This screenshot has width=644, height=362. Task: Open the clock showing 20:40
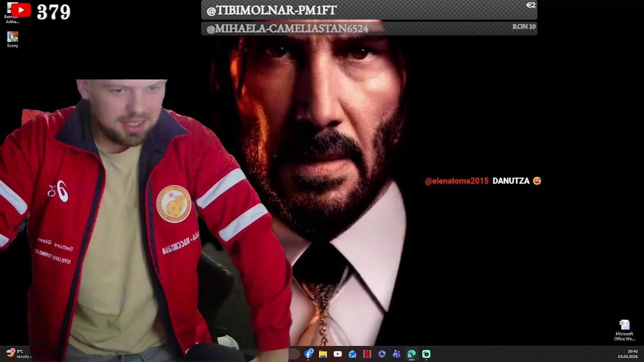pos(628,354)
